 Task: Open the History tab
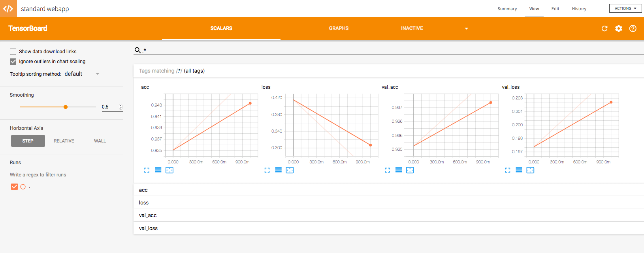point(579,9)
